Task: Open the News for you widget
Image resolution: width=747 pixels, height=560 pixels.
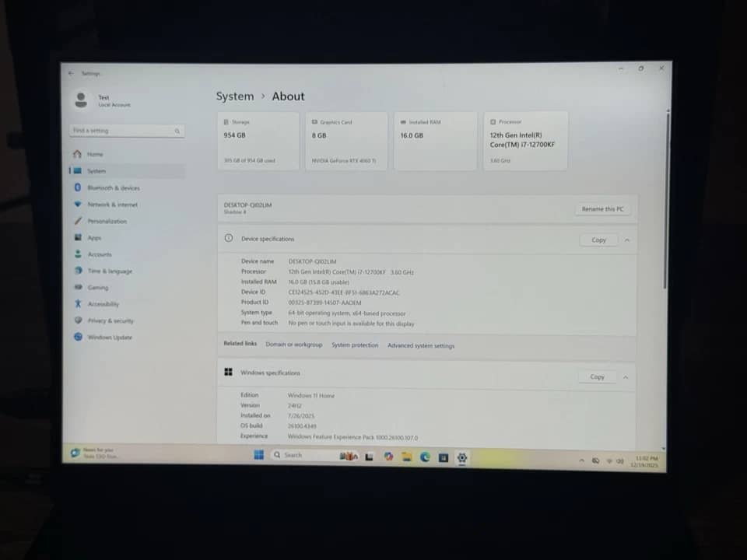Action: (94, 453)
